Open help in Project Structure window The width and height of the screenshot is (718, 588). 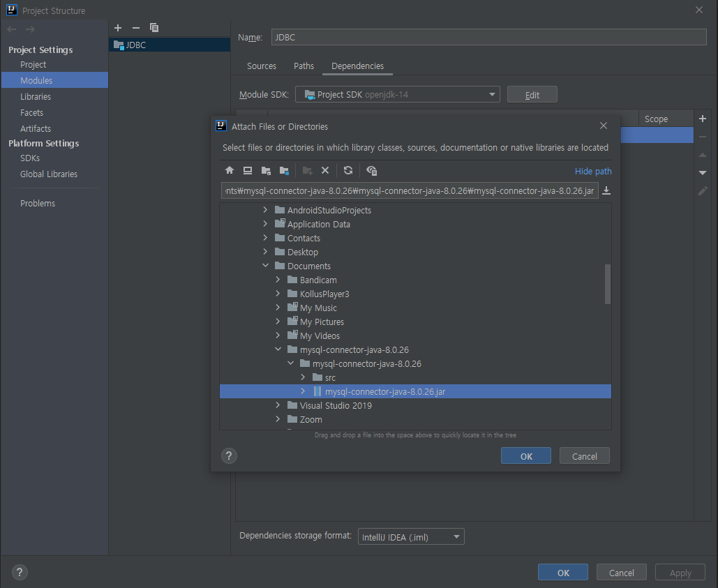tap(20, 572)
